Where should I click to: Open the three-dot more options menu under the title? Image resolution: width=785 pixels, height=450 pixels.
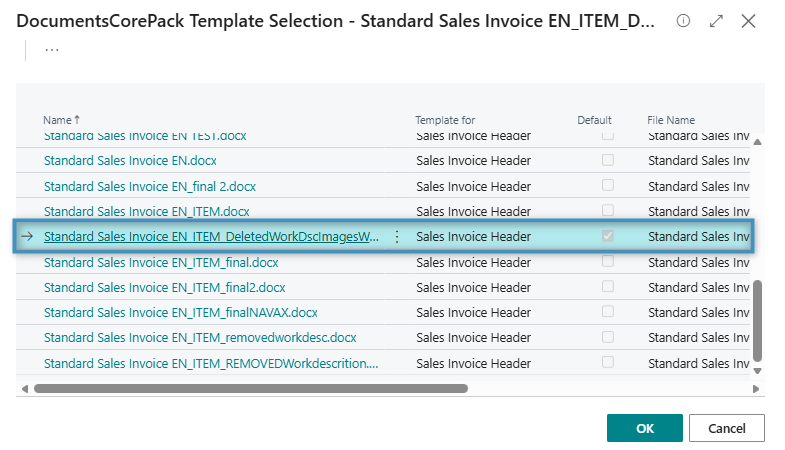click(x=52, y=50)
